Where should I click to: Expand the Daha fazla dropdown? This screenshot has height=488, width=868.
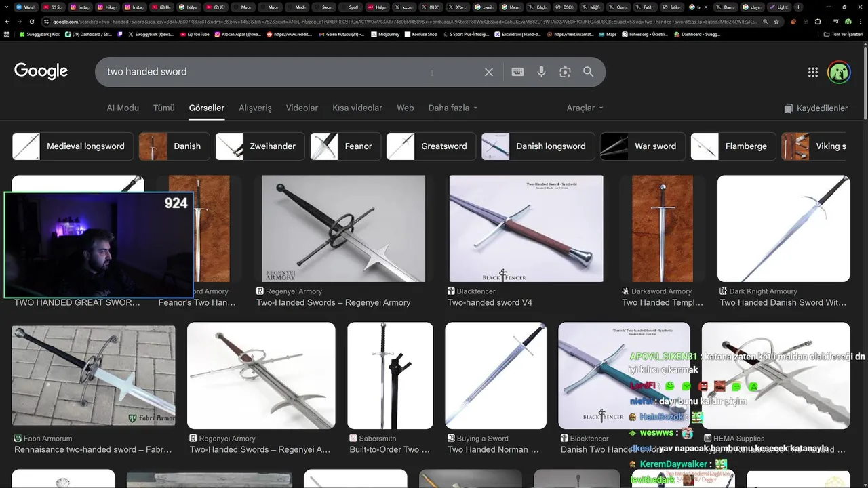tap(453, 108)
